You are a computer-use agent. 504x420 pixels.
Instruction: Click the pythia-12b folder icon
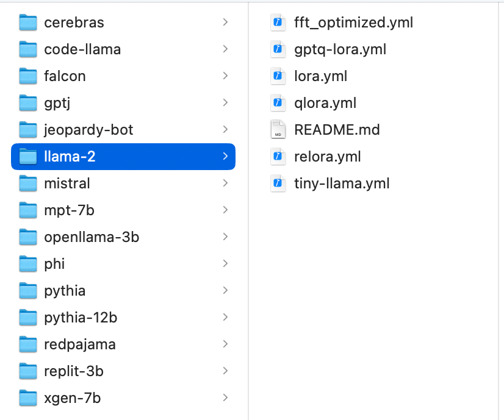click(28, 318)
